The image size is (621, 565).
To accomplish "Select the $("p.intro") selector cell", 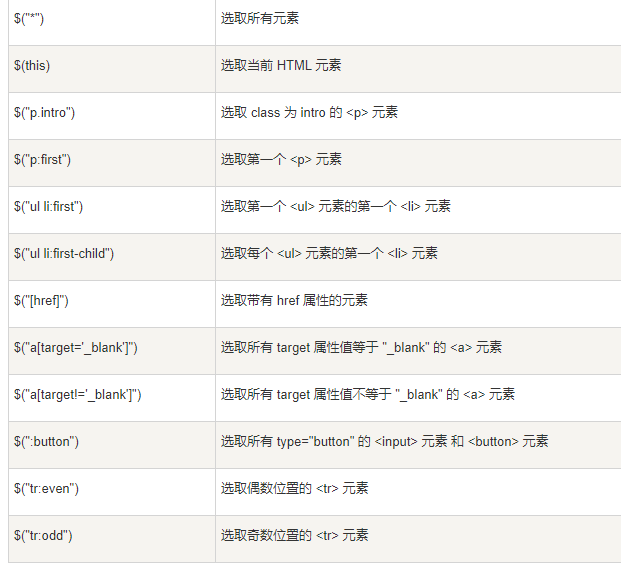I will coord(44,112).
